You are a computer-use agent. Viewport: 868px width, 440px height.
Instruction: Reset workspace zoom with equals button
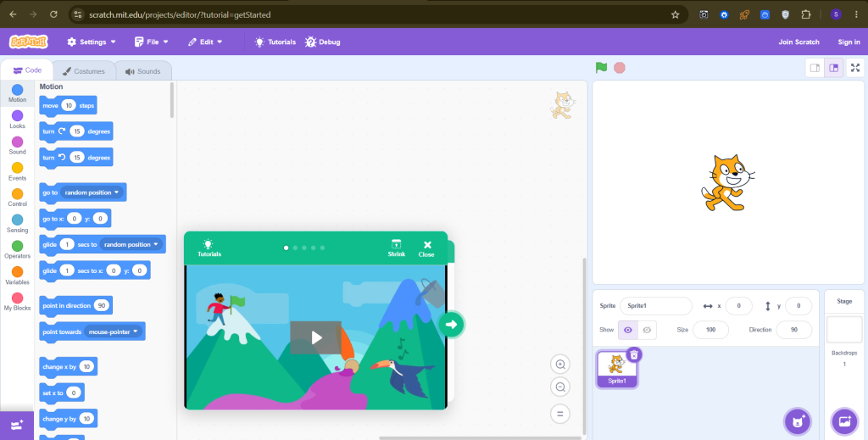click(560, 414)
